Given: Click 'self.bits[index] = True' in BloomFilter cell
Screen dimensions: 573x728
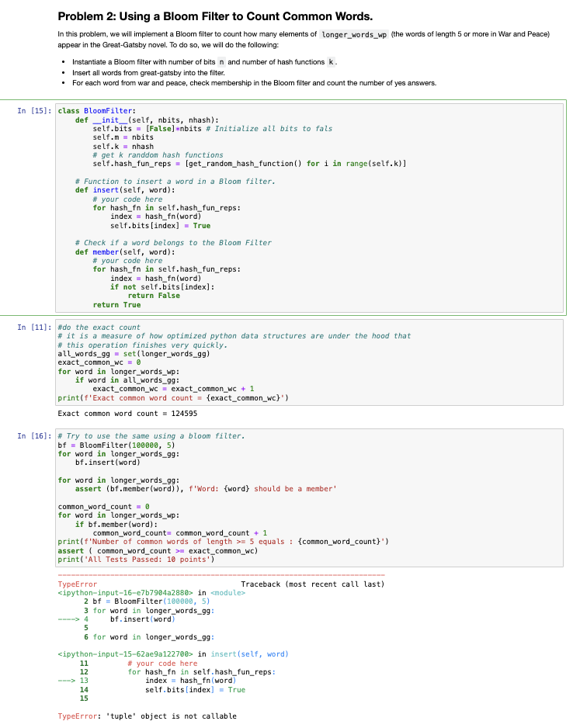Looking at the screenshot, I should click(160, 226).
